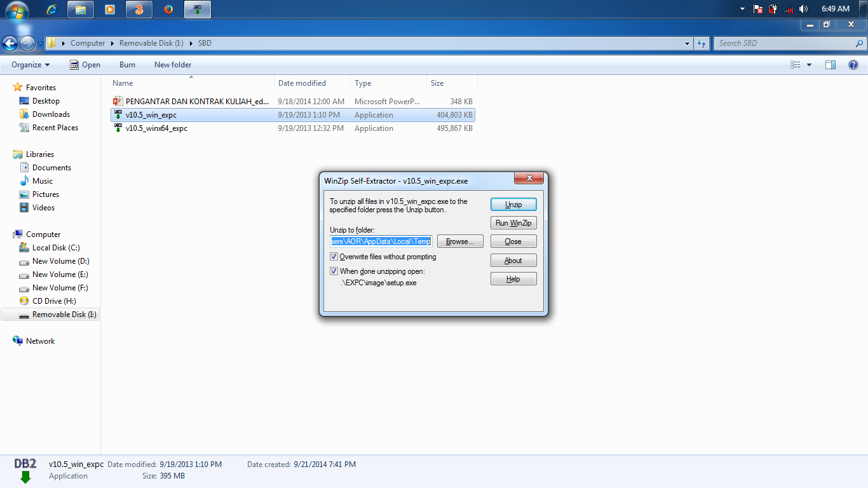
Task: Click the Action Center flag icon
Action: pos(758,9)
